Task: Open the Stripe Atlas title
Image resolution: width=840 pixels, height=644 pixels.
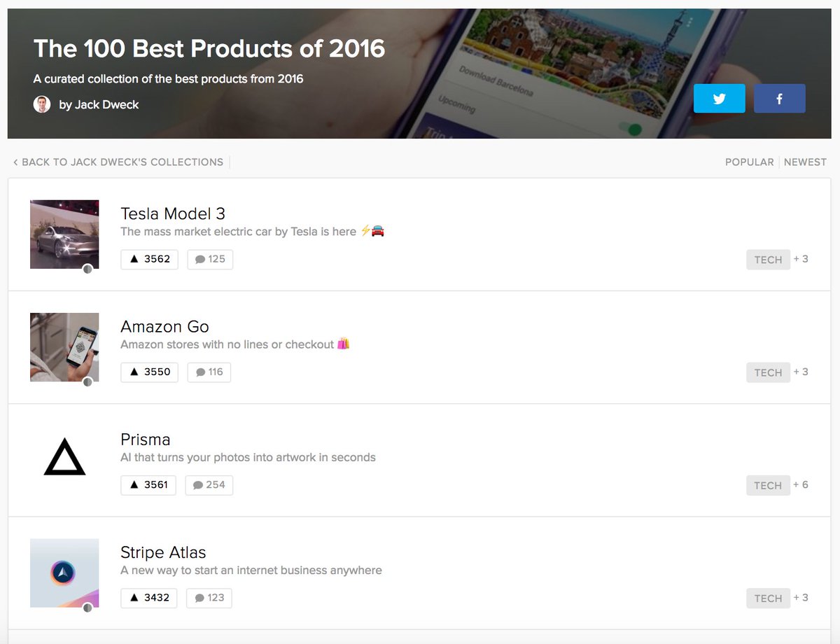Action: (x=163, y=552)
